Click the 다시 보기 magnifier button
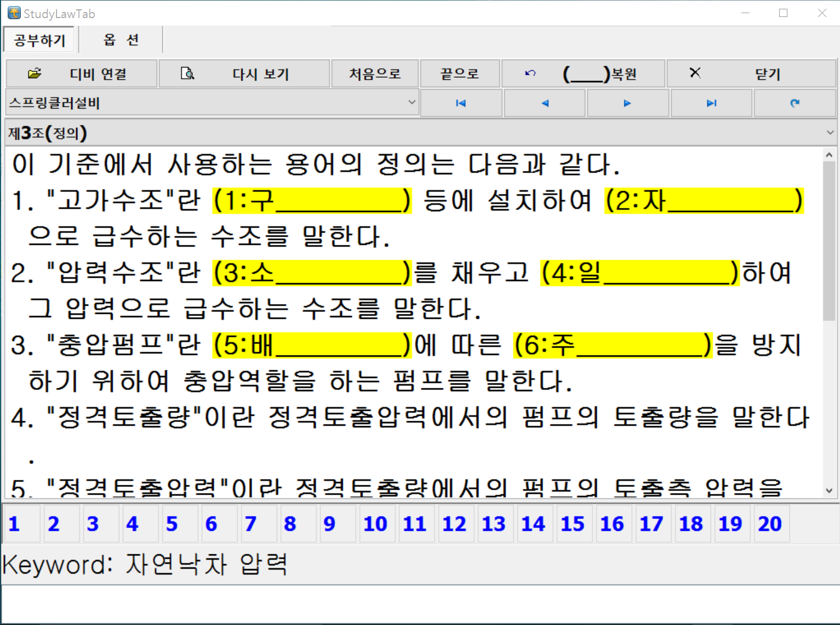The image size is (840, 625). click(244, 73)
